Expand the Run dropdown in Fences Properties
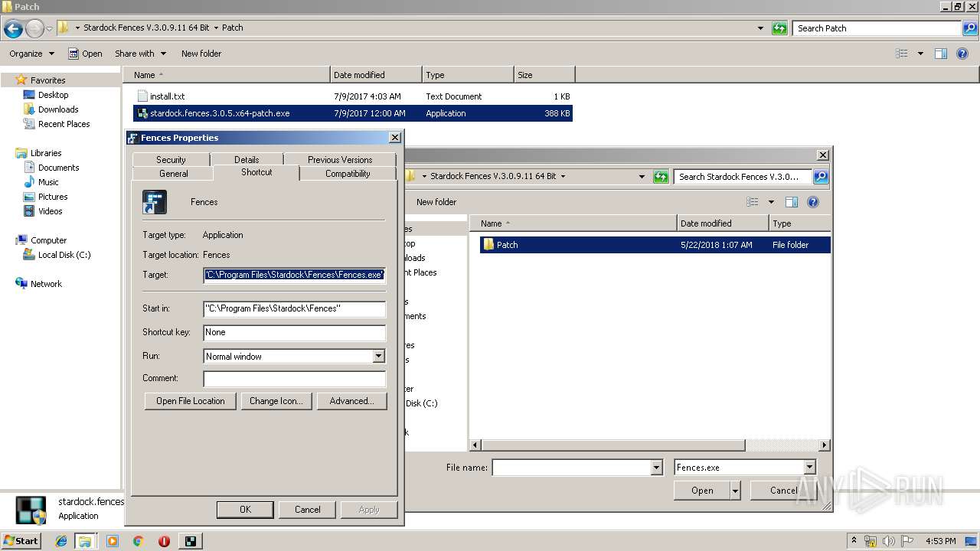 (378, 357)
